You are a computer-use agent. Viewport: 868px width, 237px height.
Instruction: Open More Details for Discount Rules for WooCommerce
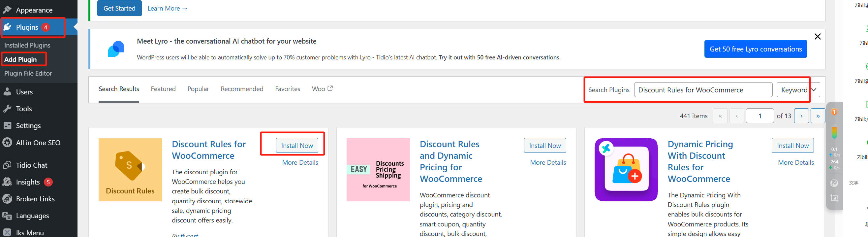pyautogui.click(x=300, y=162)
